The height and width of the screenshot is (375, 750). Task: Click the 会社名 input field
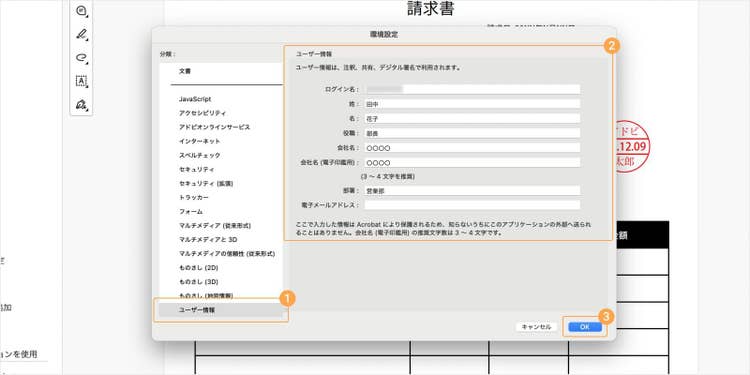tap(472, 148)
